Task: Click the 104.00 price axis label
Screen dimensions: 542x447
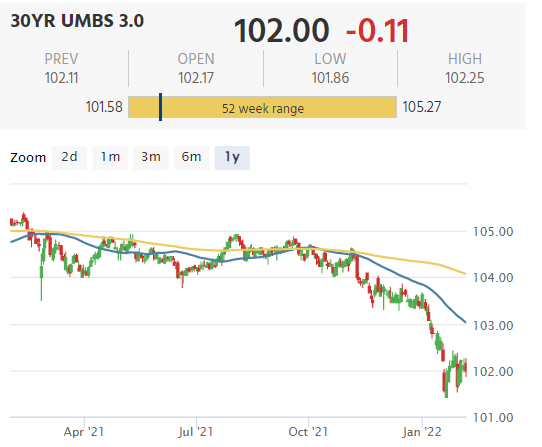Action: (493, 278)
